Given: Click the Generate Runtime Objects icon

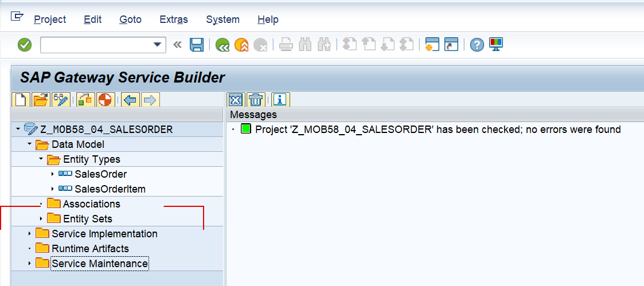Looking at the screenshot, I should (x=106, y=100).
